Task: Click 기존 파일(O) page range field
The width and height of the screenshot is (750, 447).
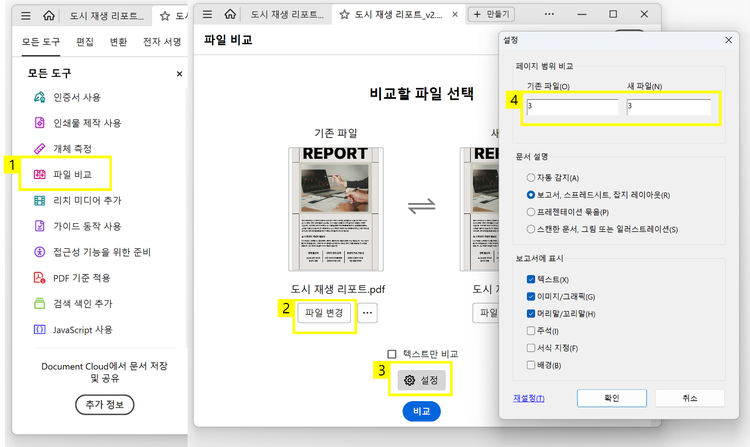Action: pos(572,107)
